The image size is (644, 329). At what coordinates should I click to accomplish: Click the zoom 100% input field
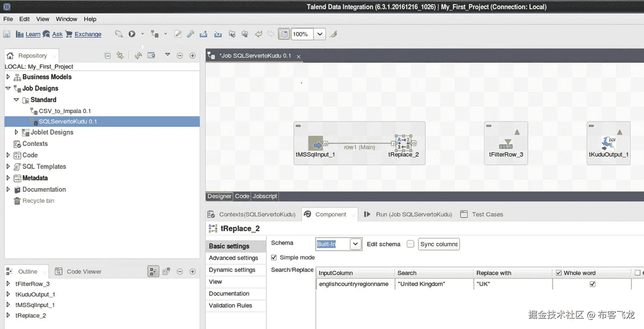302,34
